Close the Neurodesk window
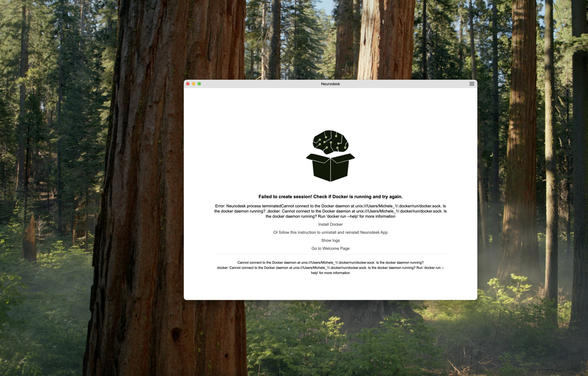This screenshot has width=588, height=376. (188, 83)
